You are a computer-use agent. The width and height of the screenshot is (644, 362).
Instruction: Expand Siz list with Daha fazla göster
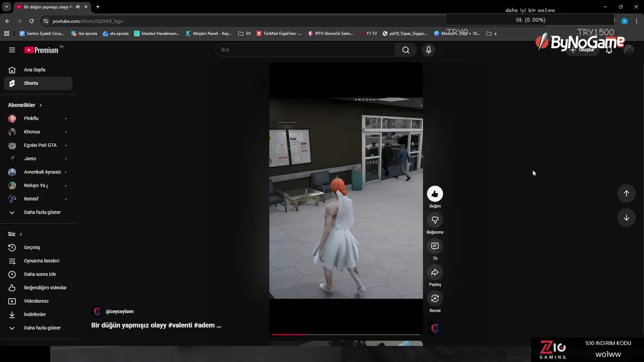point(38,328)
